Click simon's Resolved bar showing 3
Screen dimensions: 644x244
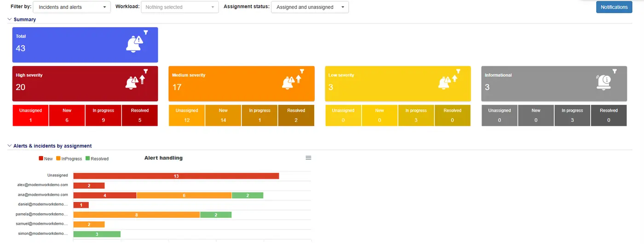coord(97,234)
